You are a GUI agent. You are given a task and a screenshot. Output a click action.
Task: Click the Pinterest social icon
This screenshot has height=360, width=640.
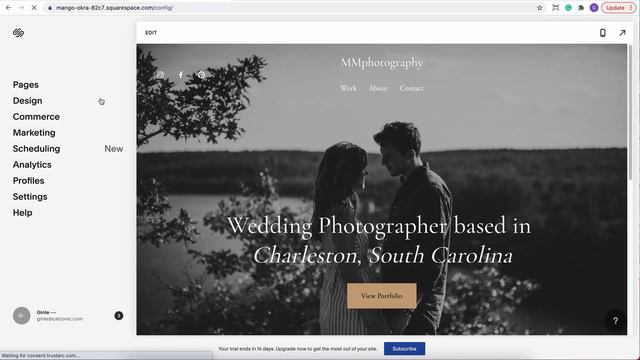point(201,75)
